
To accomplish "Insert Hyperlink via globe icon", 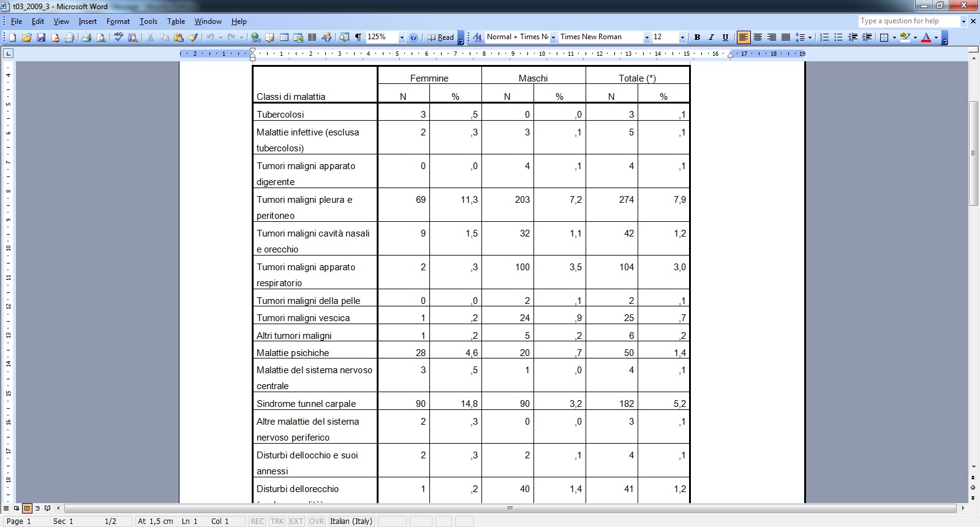I will coord(256,37).
